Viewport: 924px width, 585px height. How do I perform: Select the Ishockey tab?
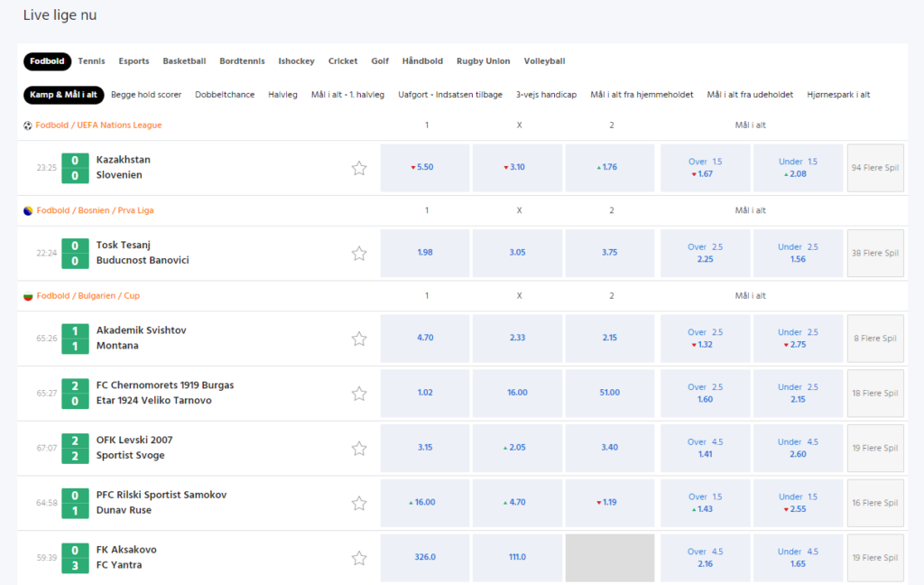[x=296, y=61]
